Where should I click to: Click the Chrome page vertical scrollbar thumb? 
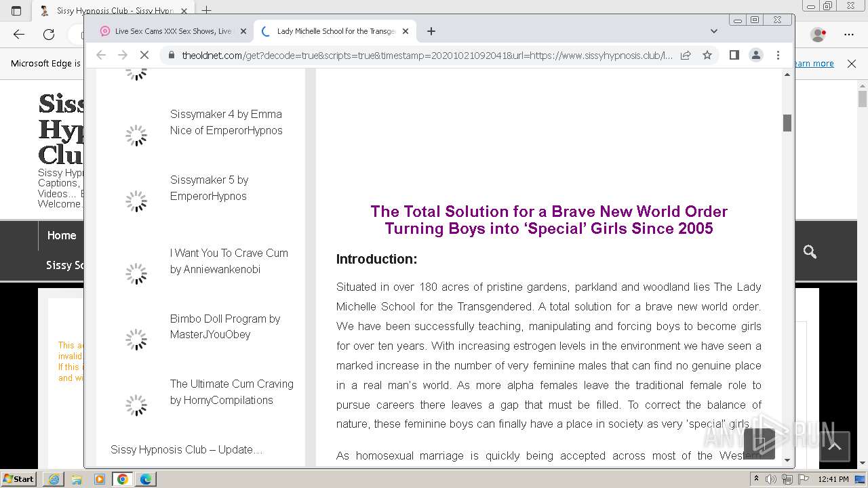point(787,123)
